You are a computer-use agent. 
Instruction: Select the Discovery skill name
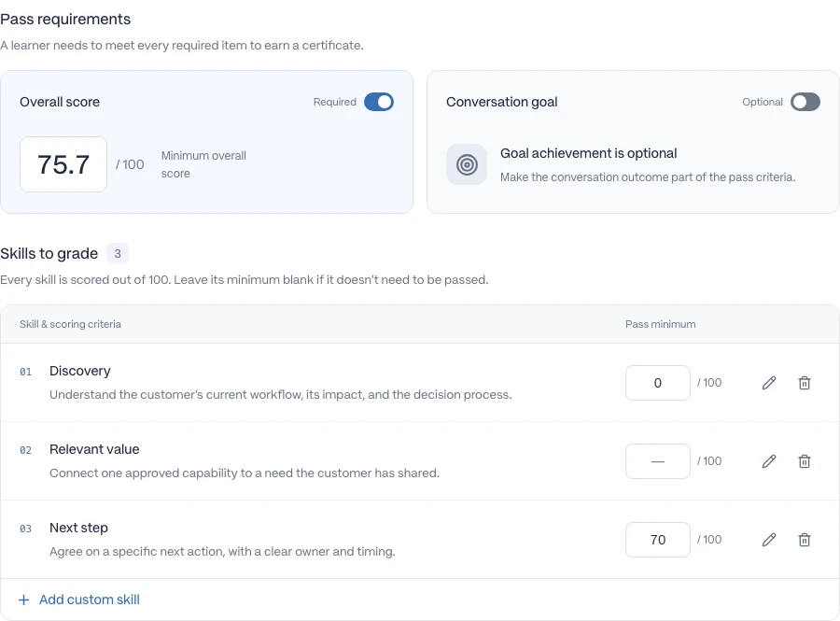pos(80,371)
